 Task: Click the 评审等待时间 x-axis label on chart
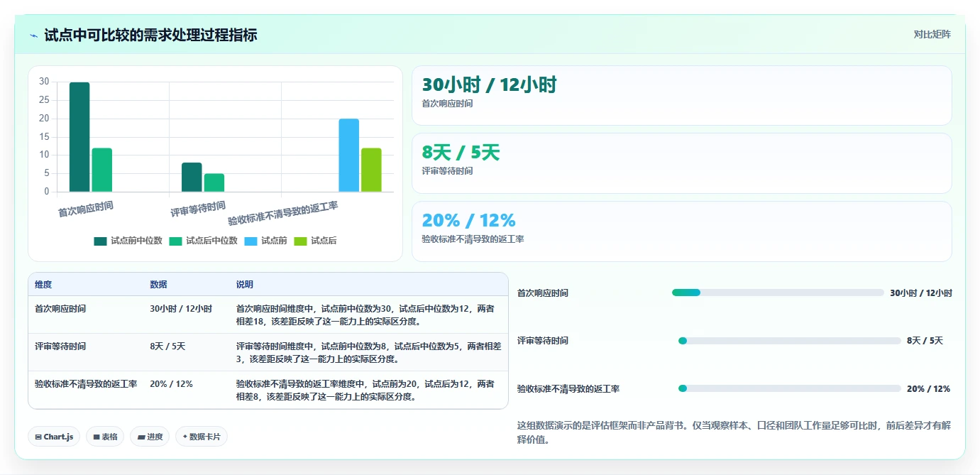[x=198, y=209]
